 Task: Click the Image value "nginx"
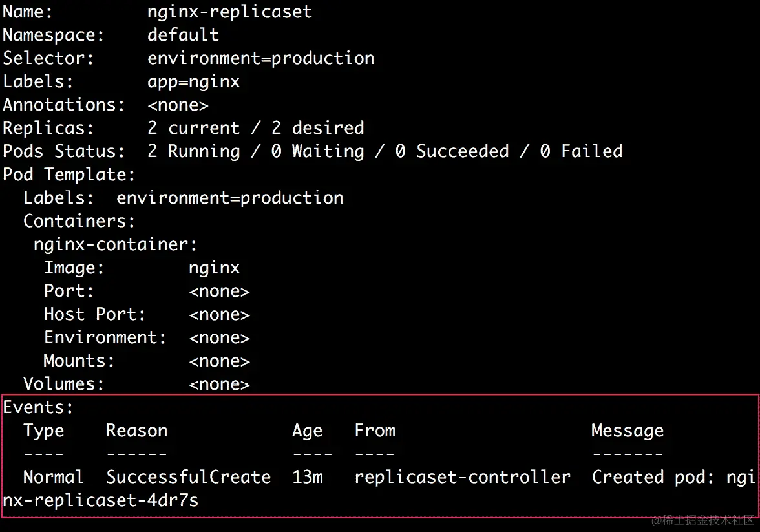pyautogui.click(x=214, y=268)
